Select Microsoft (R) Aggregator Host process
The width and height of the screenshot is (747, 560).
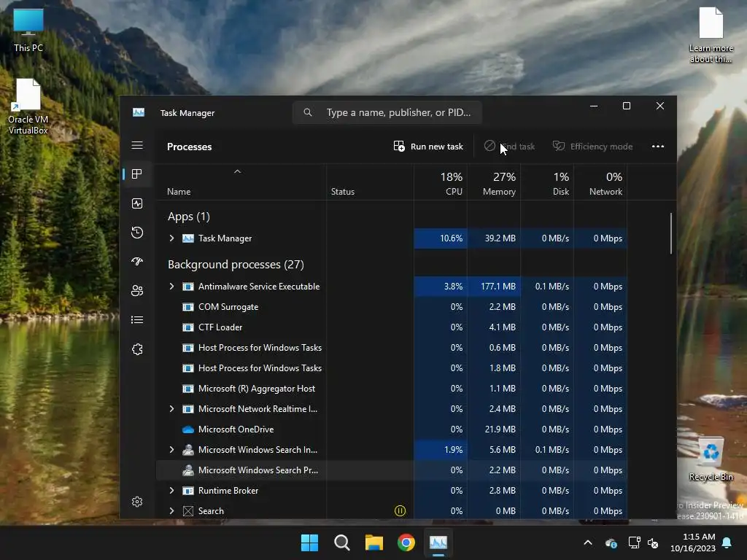tap(391, 389)
